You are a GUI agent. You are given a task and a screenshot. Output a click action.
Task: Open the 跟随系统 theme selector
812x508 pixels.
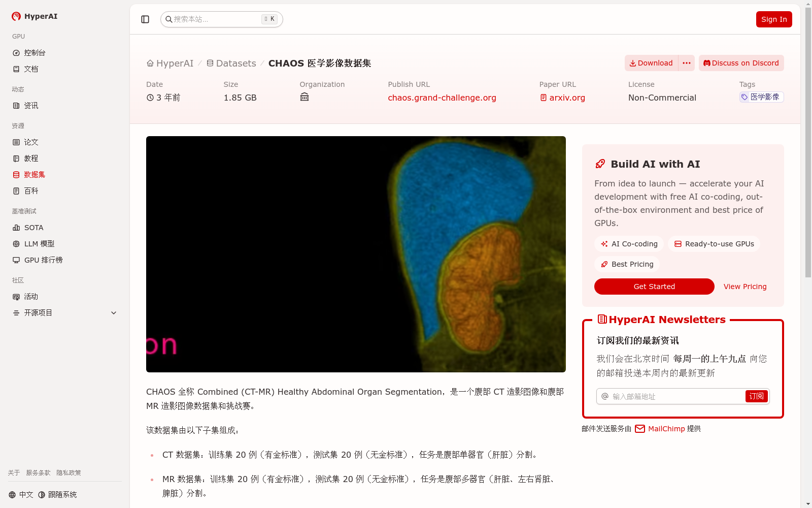58,495
